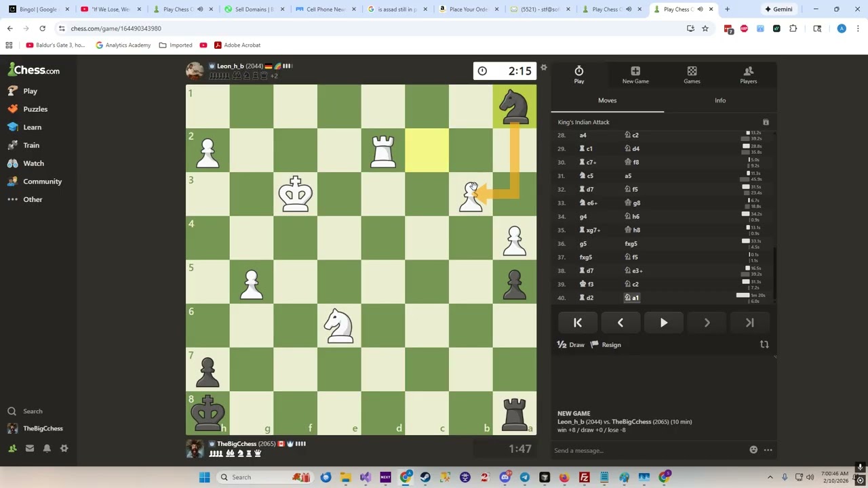Select move 40 rook d2 in the move list
The height and width of the screenshot is (488, 868).
point(586,298)
